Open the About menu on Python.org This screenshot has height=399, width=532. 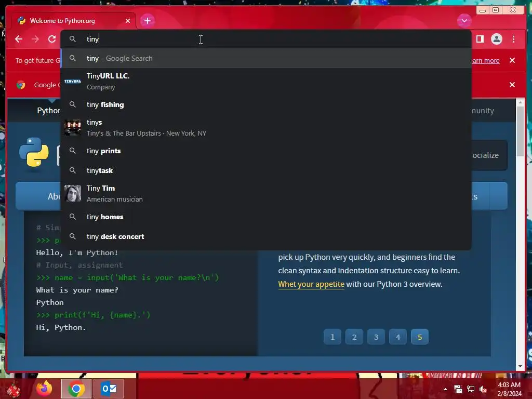(38, 196)
